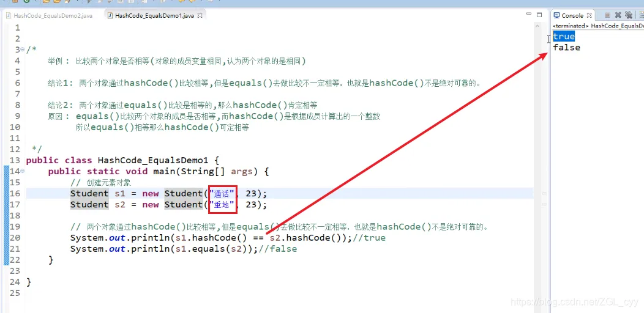Click the "Student s2" variable declaration
The image size is (644, 313).
[x=168, y=205]
